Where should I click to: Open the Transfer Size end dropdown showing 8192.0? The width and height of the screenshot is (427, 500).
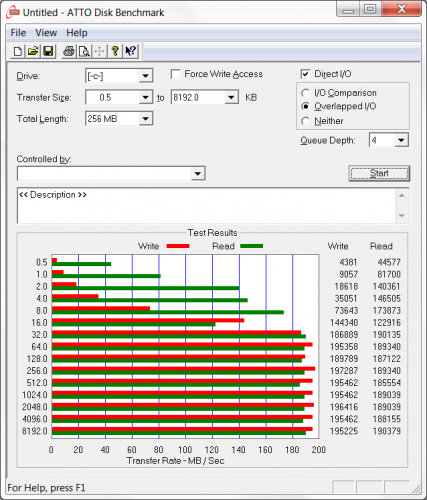(231, 98)
